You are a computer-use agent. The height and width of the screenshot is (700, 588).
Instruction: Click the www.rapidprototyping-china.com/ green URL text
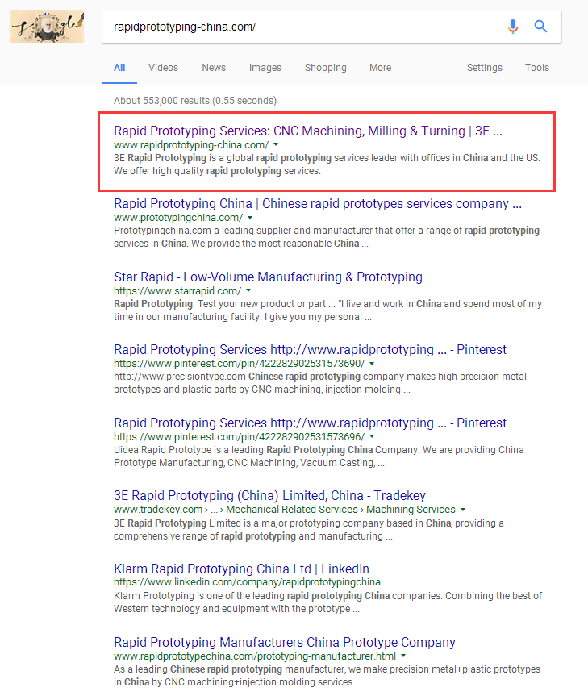click(x=191, y=145)
